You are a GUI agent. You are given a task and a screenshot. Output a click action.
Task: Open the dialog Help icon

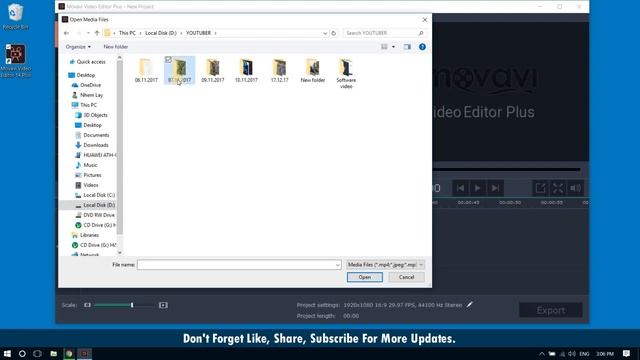point(422,47)
